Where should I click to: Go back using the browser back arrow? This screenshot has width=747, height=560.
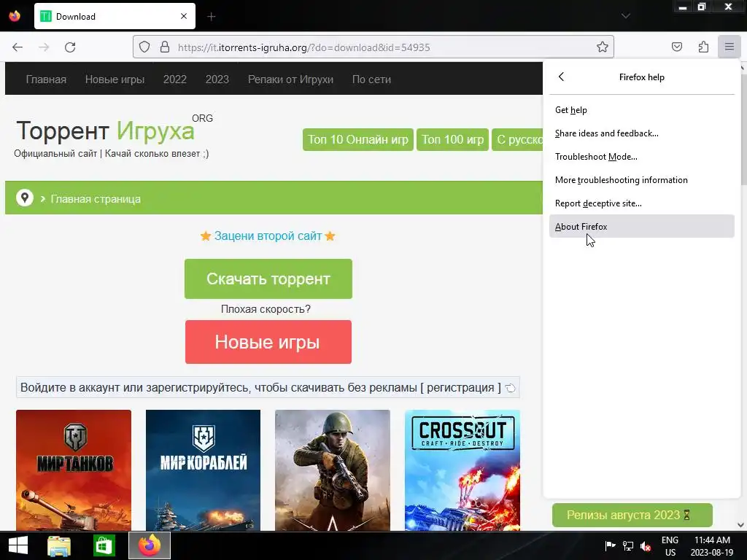pos(18,47)
